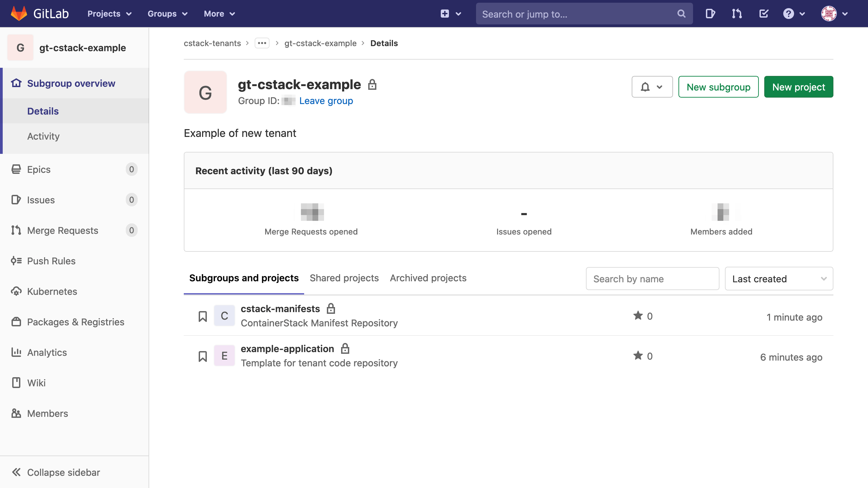Expand the Last created sort dropdown
Viewport: 868px width, 488px height.
coord(778,279)
